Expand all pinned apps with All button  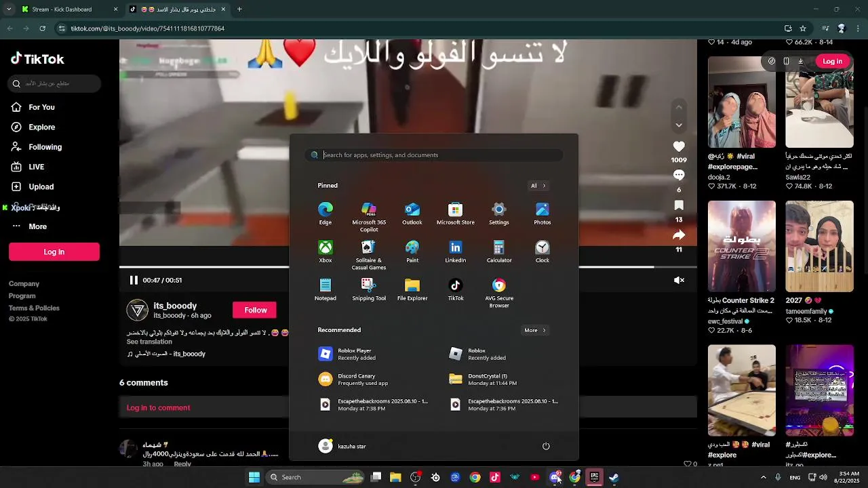click(538, 186)
